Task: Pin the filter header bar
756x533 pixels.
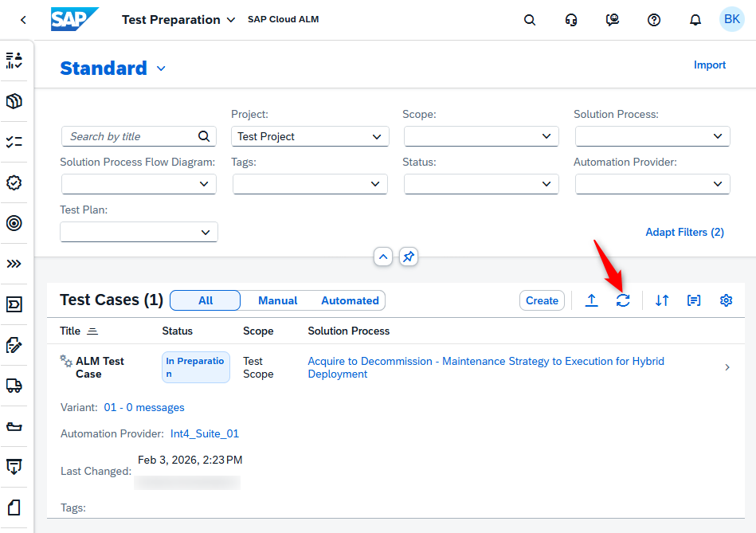Action: (409, 257)
